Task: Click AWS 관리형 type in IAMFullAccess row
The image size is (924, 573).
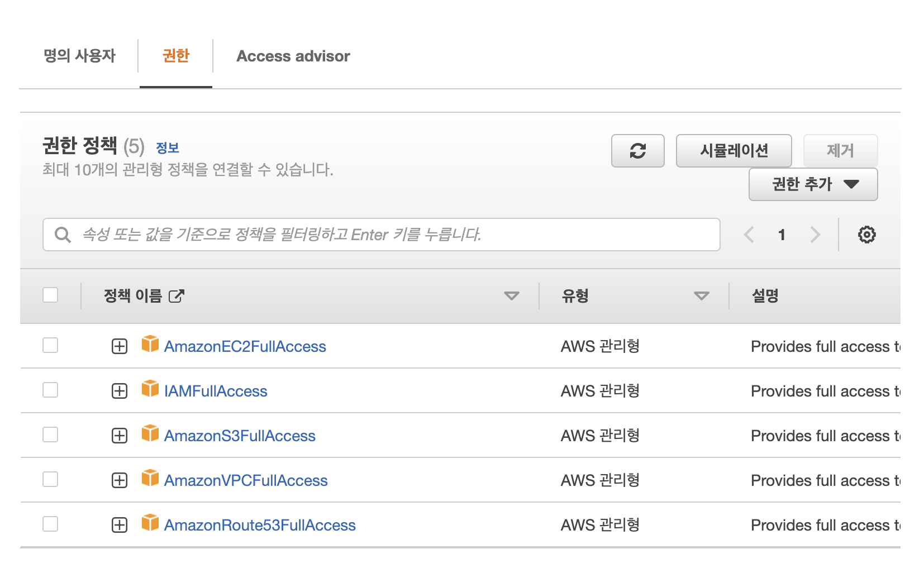Action: point(601,391)
